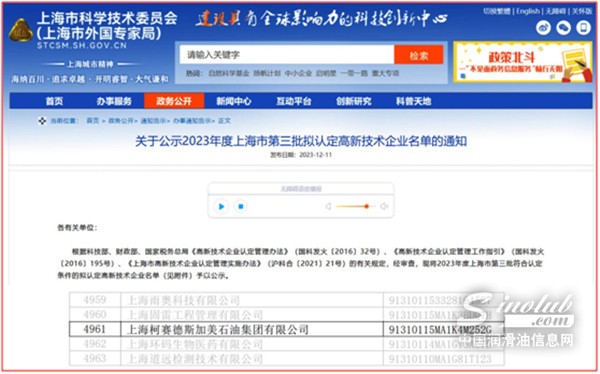Image resolution: width=600 pixels, height=374 pixels.
Task: Open the 无障碍 accessibility link
Action: (x=556, y=11)
